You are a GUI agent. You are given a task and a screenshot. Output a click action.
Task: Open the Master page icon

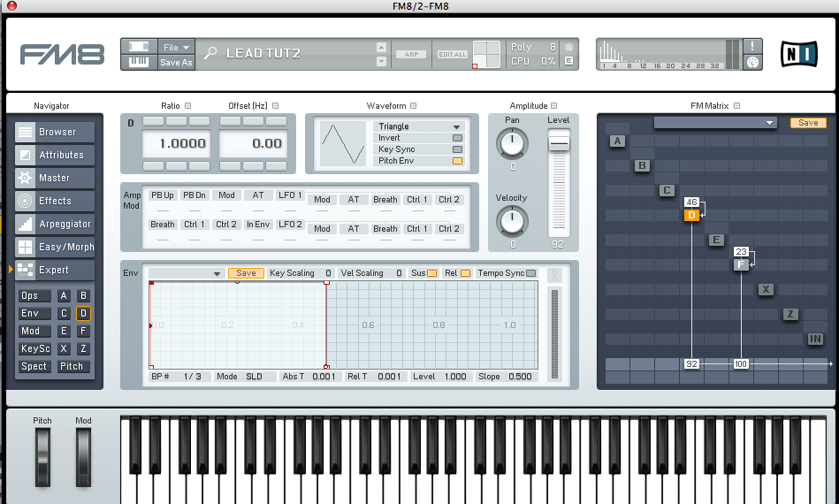(25, 178)
